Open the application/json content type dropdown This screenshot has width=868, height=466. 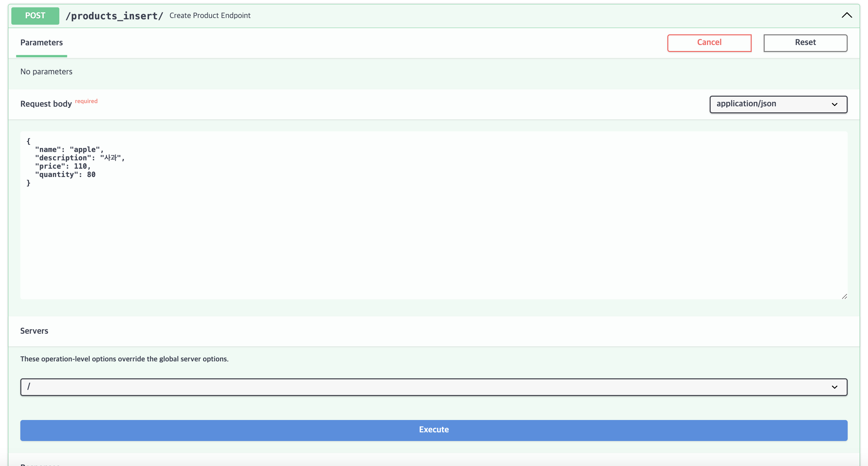tap(772, 104)
